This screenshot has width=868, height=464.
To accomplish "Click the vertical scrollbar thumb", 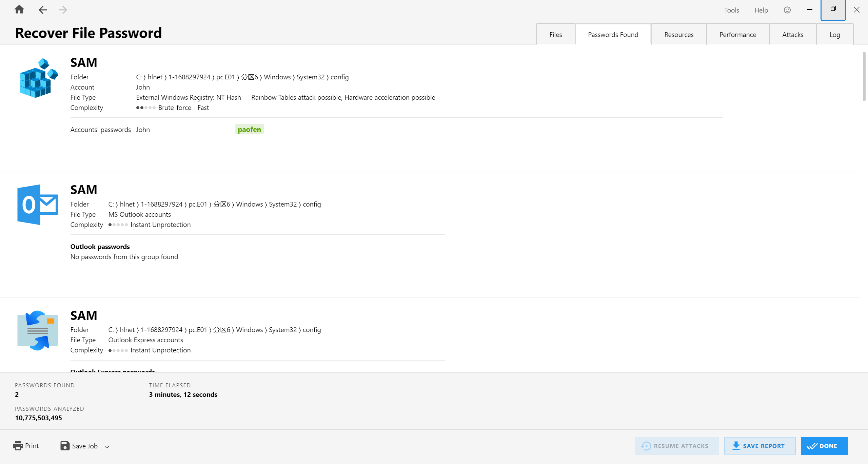I will (x=864, y=76).
